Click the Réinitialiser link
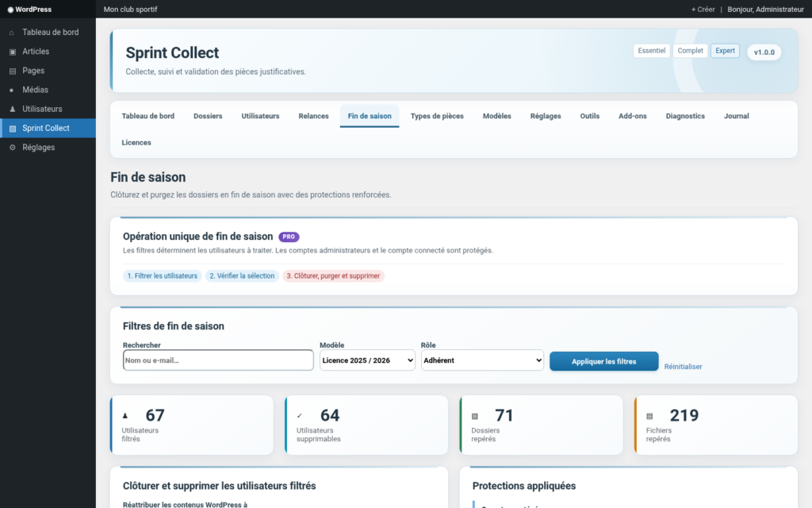812x508 pixels. point(683,367)
